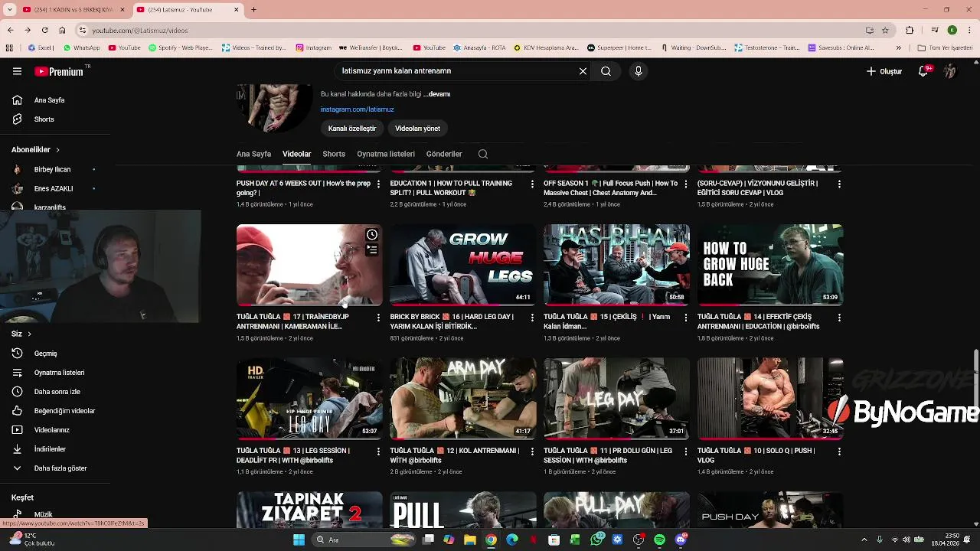Image resolution: width=980 pixels, height=551 pixels.
Task: Open the instagram.com/latismuz link
Action: coord(357,109)
